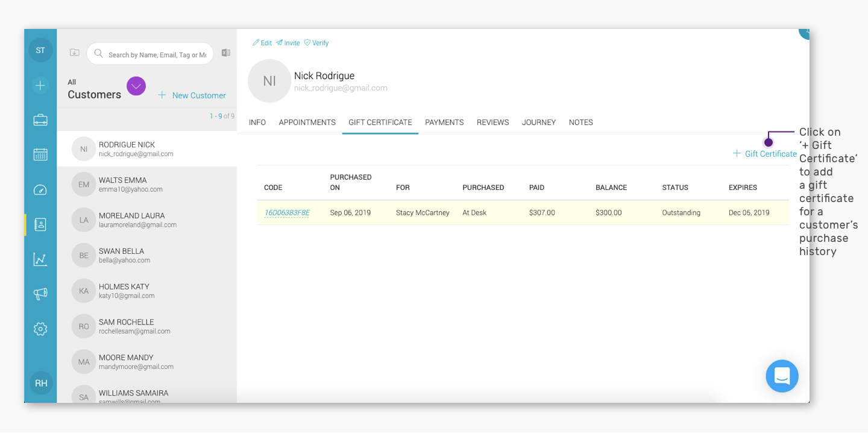The image size is (868, 433).
Task: Click the plus quick-add icon in sidebar
Action: [x=40, y=86]
